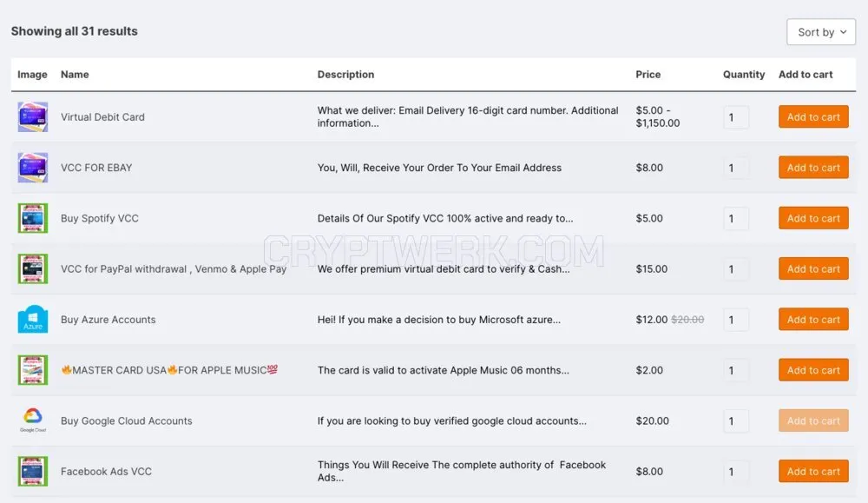This screenshot has height=503, width=868.
Task: Add VCC for PayPal withdrawal to cart
Action: [813, 268]
